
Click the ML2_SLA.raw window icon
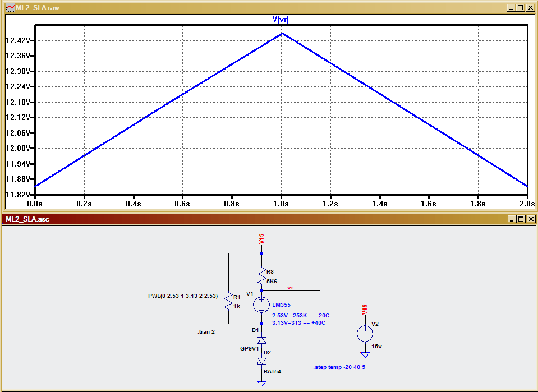coord(11,7)
